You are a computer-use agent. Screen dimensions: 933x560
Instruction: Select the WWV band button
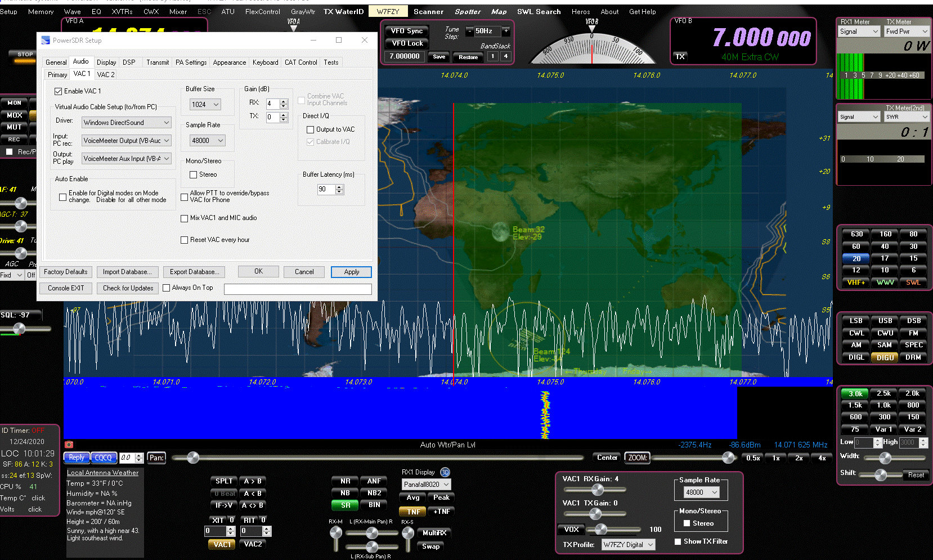tap(885, 282)
